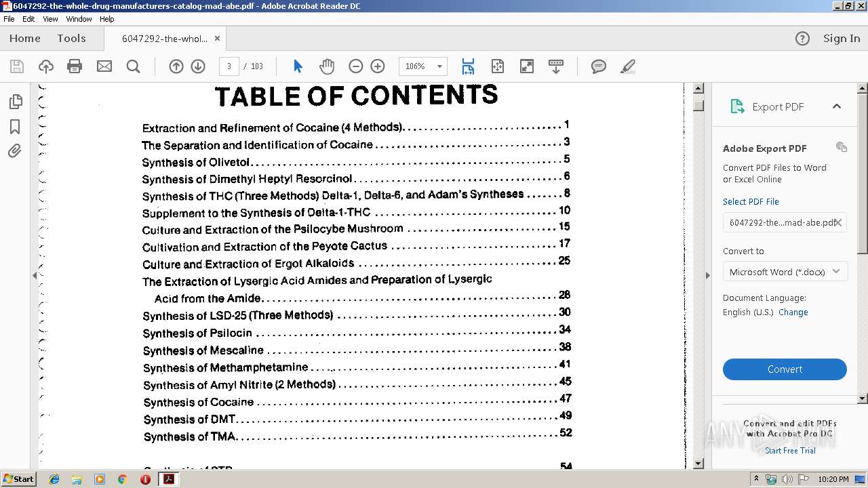Click Fit width scrolling icon

(468, 66)
